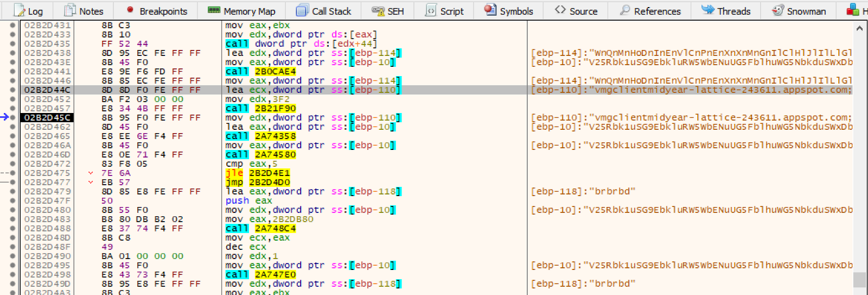Select the jle 2B2D4E1 instruction

point(258,173)
